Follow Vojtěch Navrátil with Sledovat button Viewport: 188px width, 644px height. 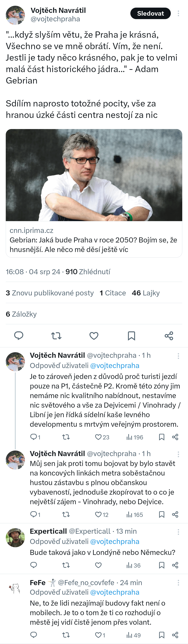click(x=150, y=14)
